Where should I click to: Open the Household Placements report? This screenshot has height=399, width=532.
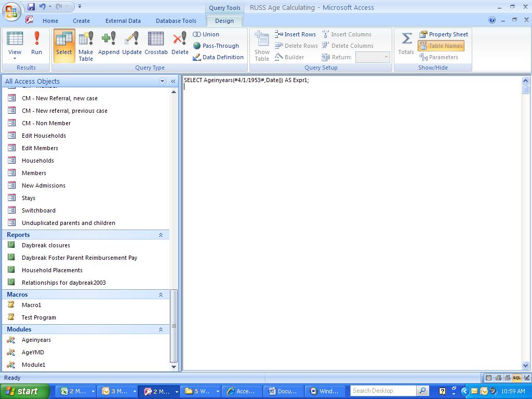[x=52, y=270]
